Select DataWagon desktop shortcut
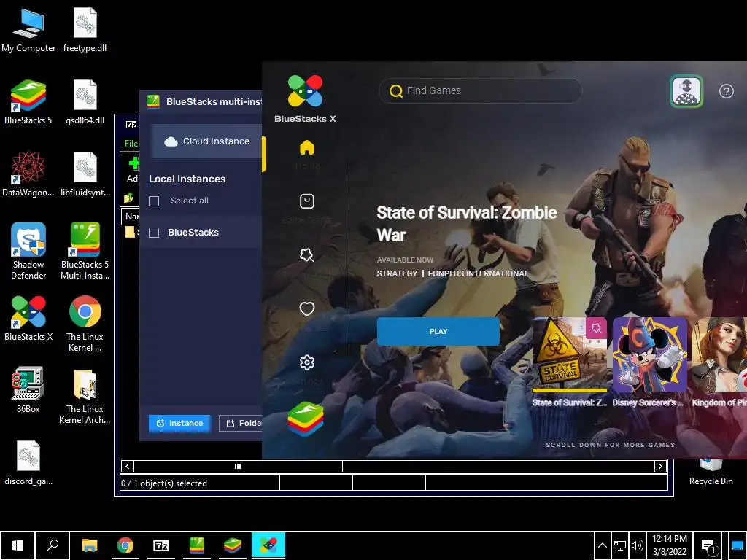 (28, 174)
